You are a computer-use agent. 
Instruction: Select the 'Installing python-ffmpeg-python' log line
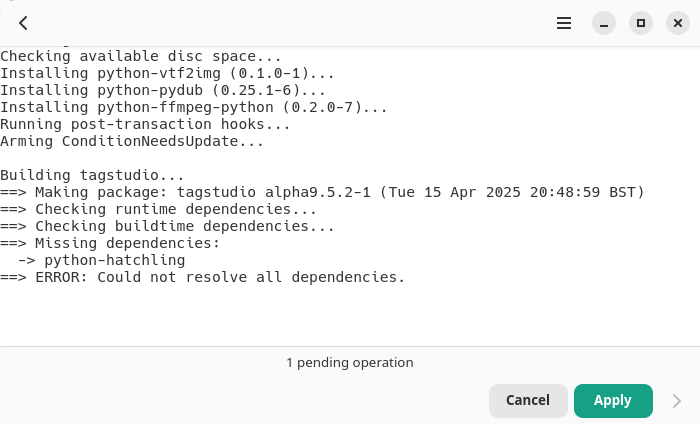point(194,107)
